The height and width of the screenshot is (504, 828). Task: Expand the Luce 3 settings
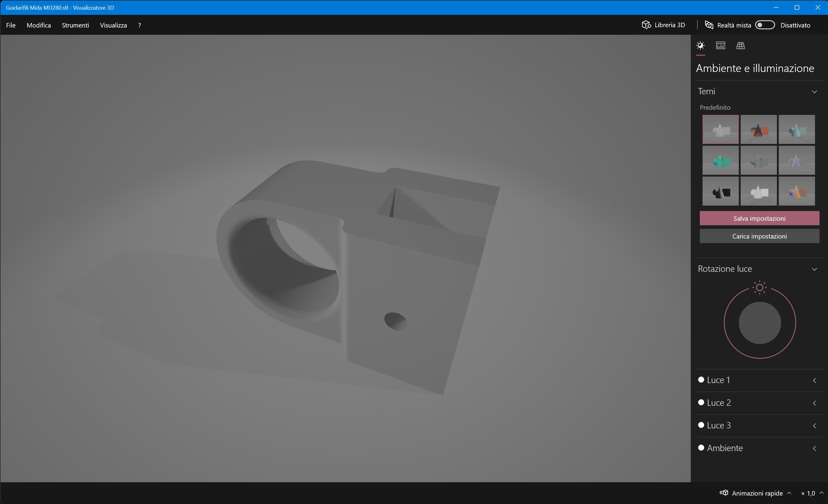[815, 425]
